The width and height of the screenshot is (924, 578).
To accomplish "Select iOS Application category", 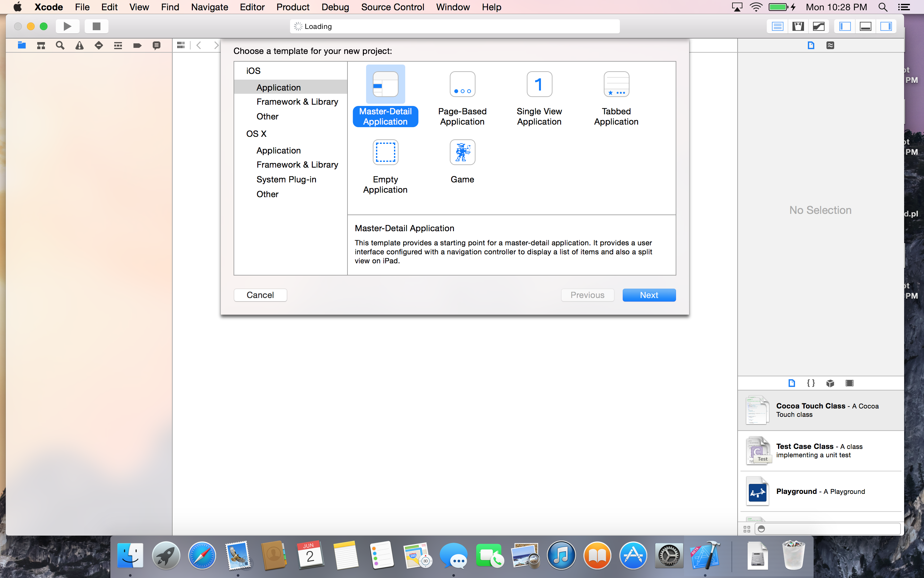I will point(290,87).
